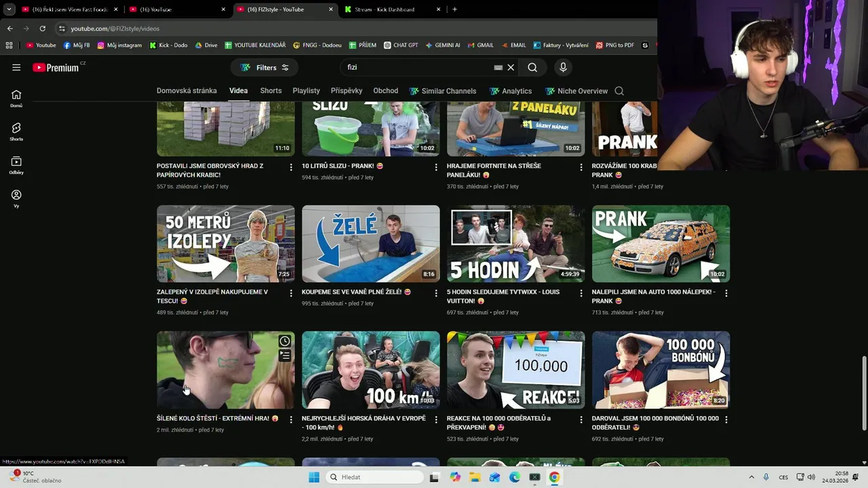Open Odběry subscriptions in the sidebar
Viewport: 868px width, 488px height.
point(16,165)
